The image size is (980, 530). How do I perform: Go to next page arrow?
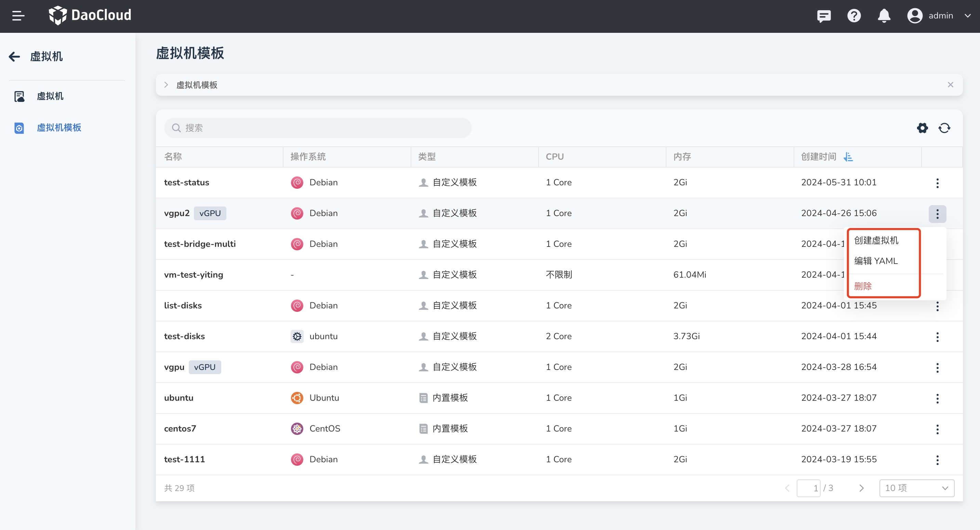click(861, 488)
